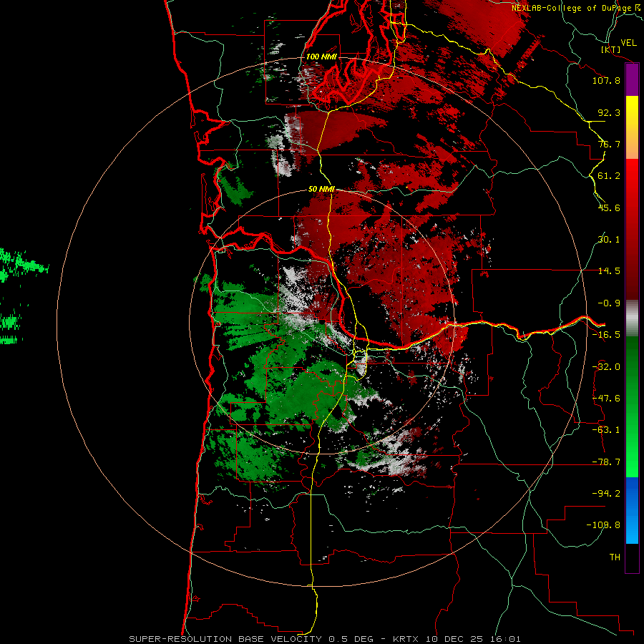Click the 45.6 velocity scale value

point(609,208)
